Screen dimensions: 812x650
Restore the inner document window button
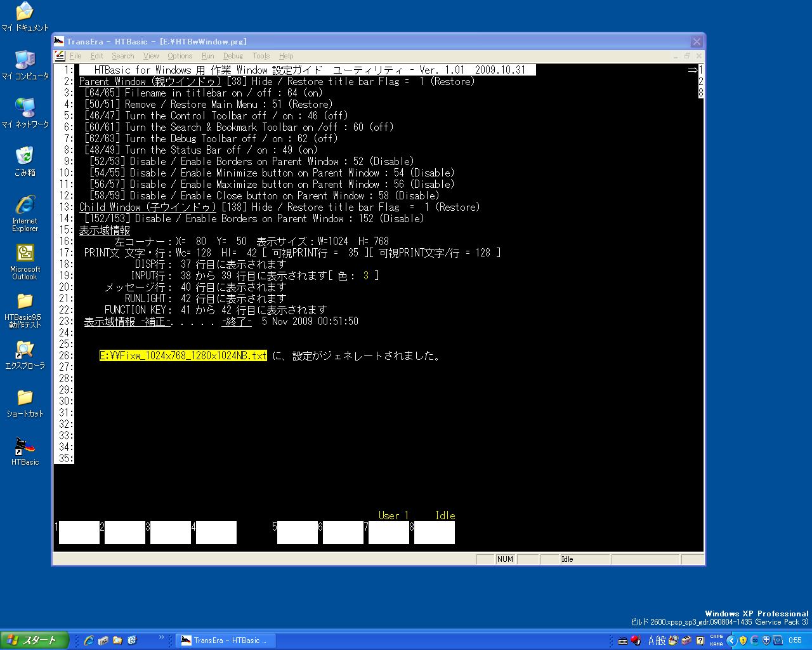coord(687,56)
